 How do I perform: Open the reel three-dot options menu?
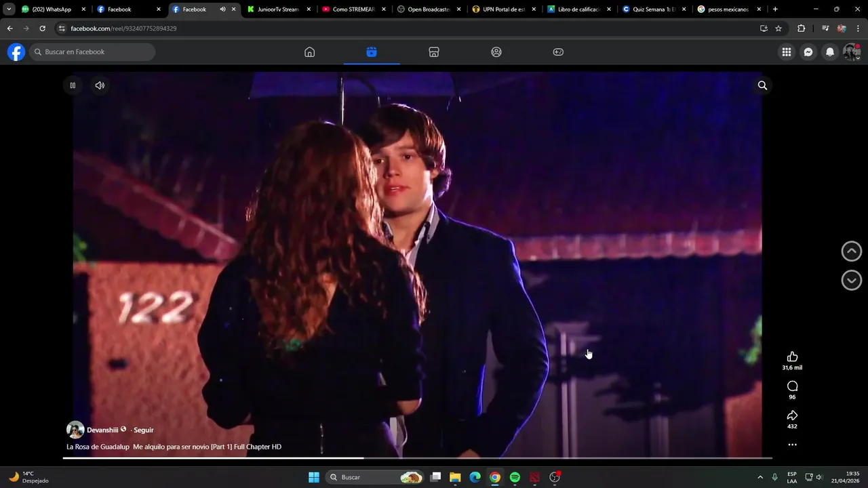[x=792, y=445]
